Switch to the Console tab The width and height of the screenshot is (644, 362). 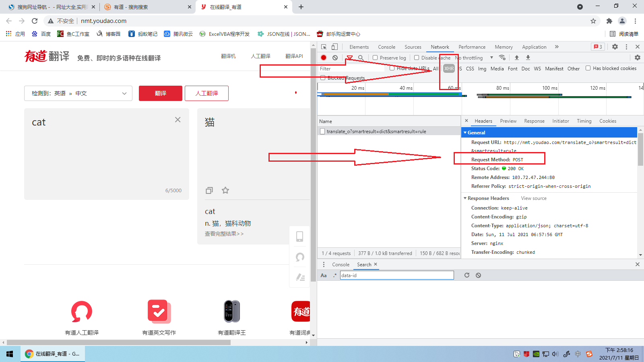pyautogui.click(x=387, y=47)
